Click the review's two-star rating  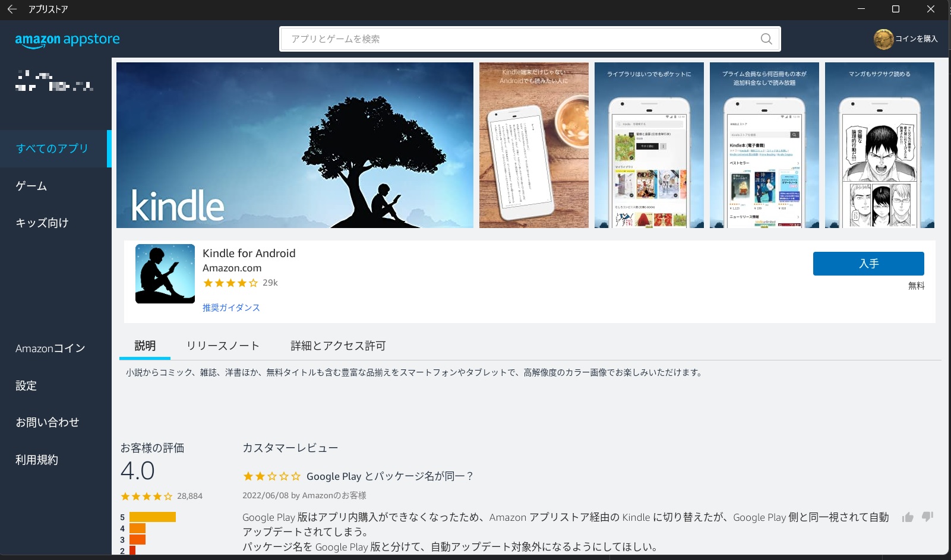271,476
